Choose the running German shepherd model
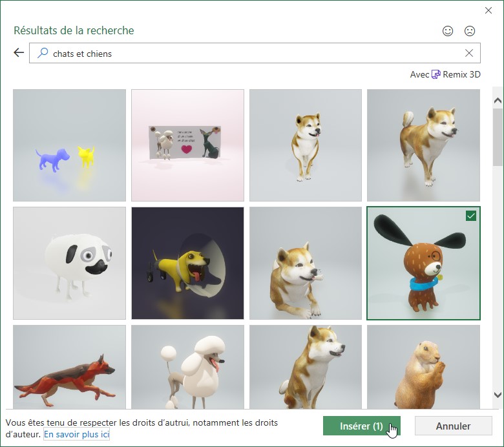 tap(69, 367)
